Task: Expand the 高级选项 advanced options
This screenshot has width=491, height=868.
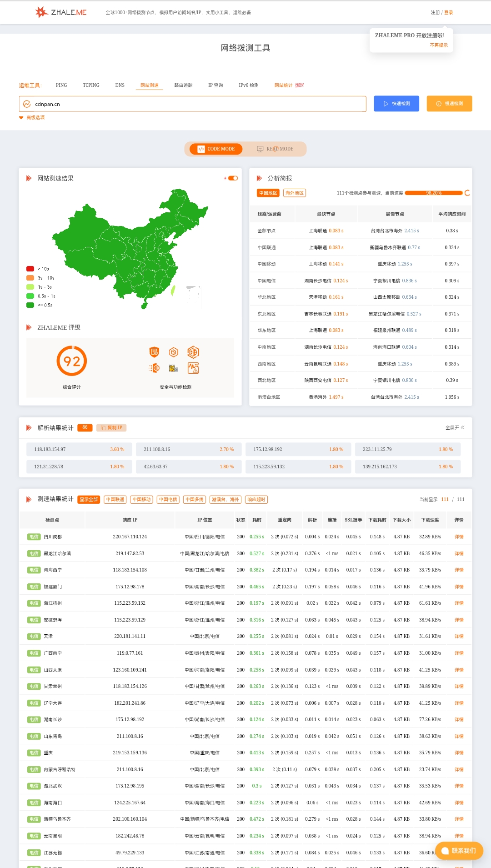Action: point(32,118)
